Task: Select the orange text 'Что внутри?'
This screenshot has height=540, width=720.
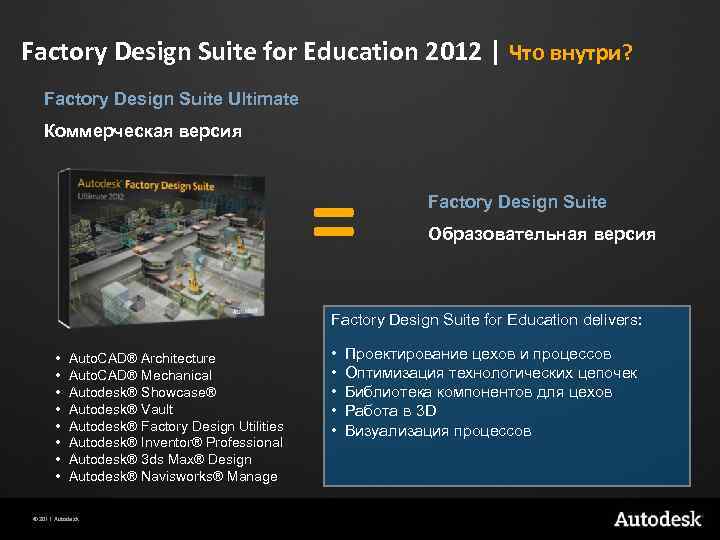Action: [x=570, y=53]
